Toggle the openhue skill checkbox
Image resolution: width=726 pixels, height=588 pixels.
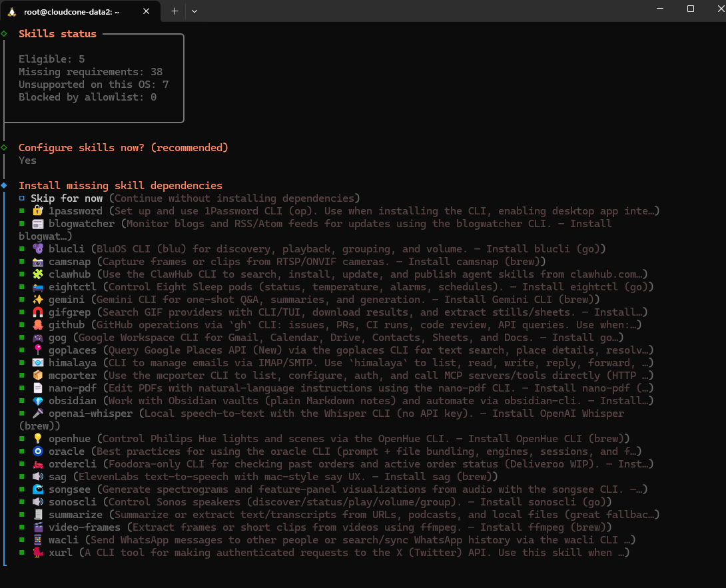pyautogui.click(x=22, y=439)
